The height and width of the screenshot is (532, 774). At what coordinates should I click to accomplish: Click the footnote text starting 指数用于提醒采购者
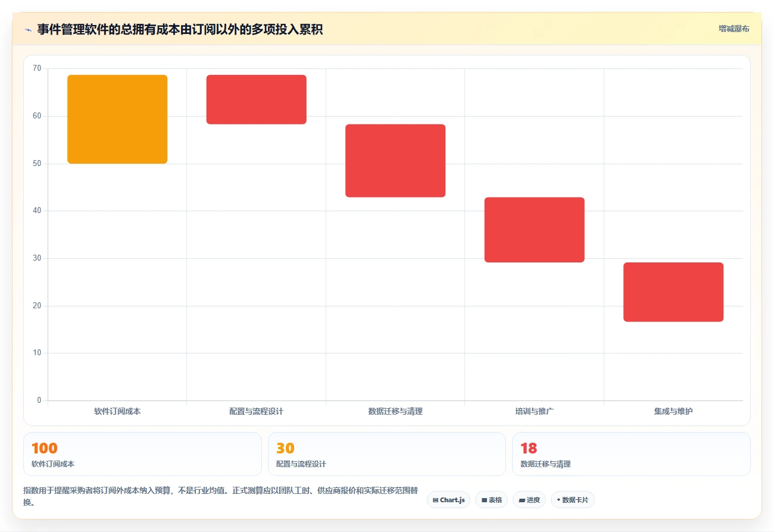pyautogui.click(x=220, y=496)
